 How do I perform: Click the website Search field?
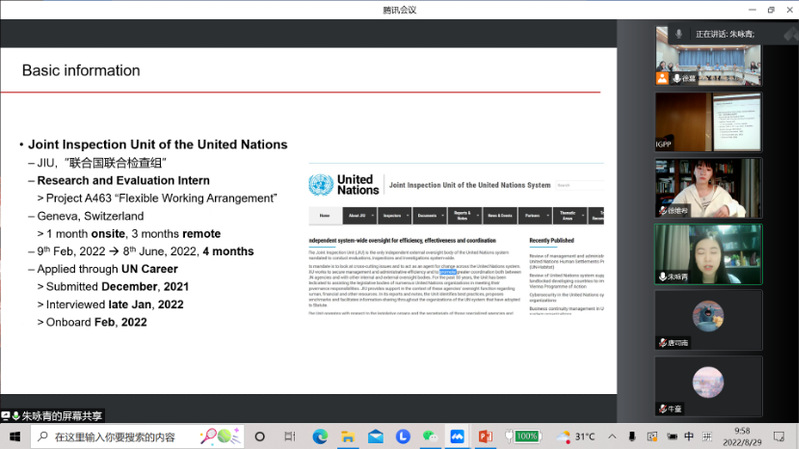coord(579,185)
